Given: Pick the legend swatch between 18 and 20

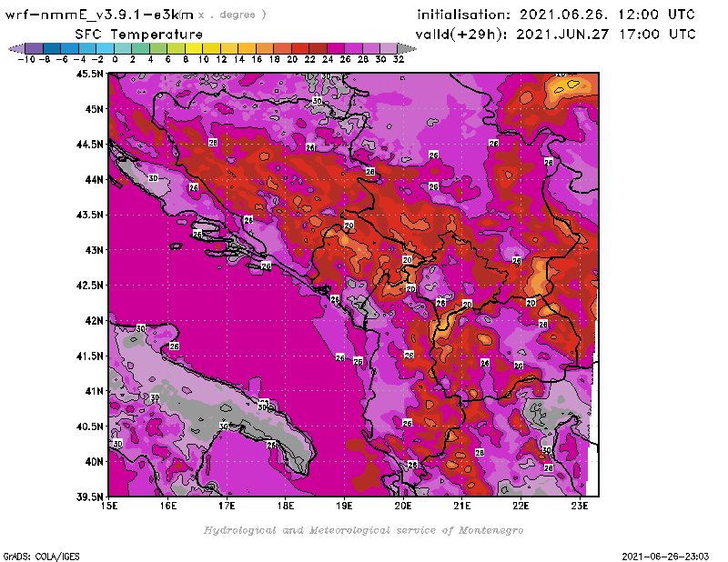Looking at the screenshot, I should click(282, 48).
